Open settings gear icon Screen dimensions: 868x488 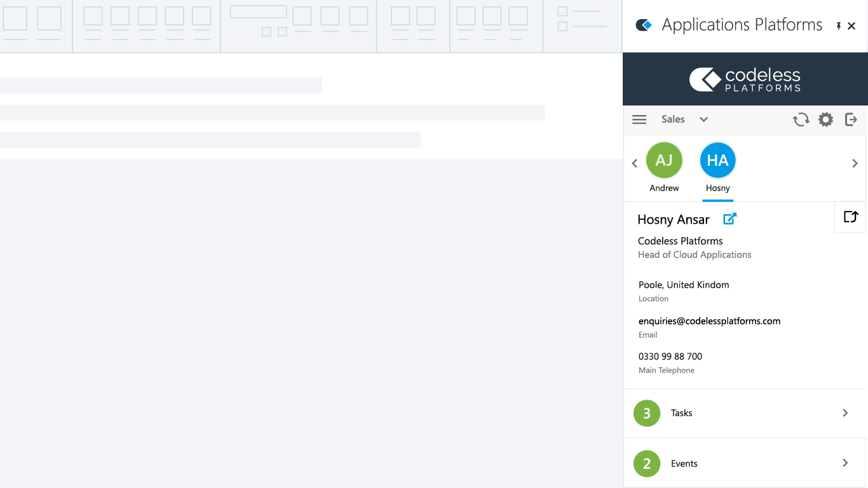[x=825, y=119]
